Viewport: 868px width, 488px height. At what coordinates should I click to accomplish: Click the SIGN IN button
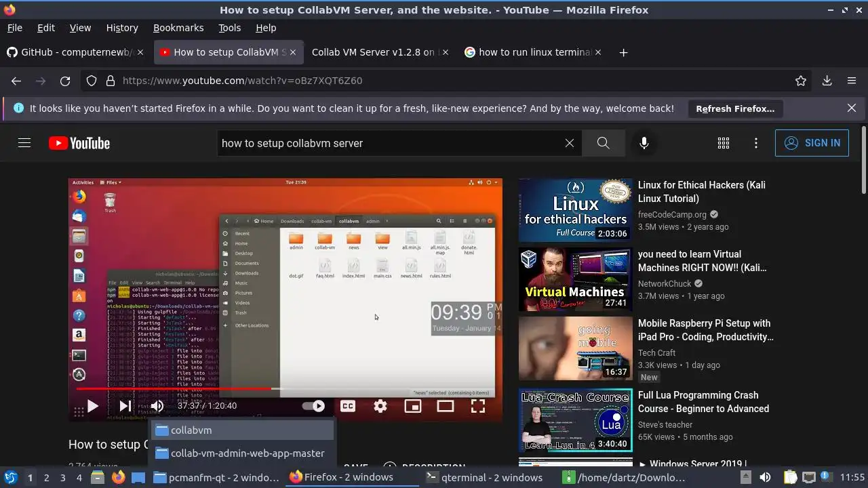(x=812, y=143)
